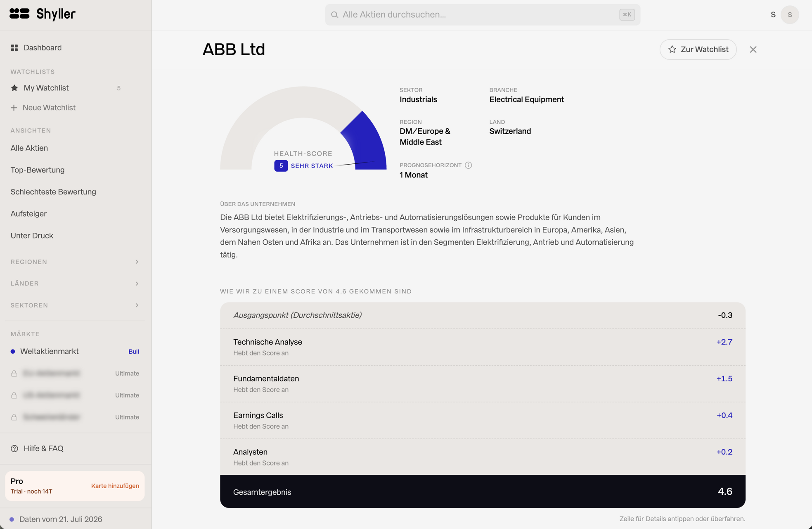The height and width of the screenshot is (529, 812).
Task: Click the Electrical Equipment branch value
Action: [x=526, y=99]
